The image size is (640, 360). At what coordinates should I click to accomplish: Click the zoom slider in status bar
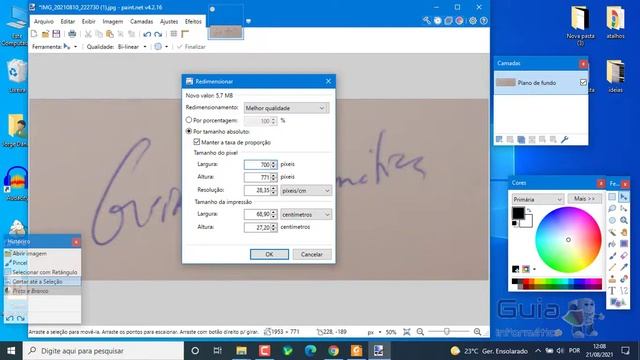point(447,332)
